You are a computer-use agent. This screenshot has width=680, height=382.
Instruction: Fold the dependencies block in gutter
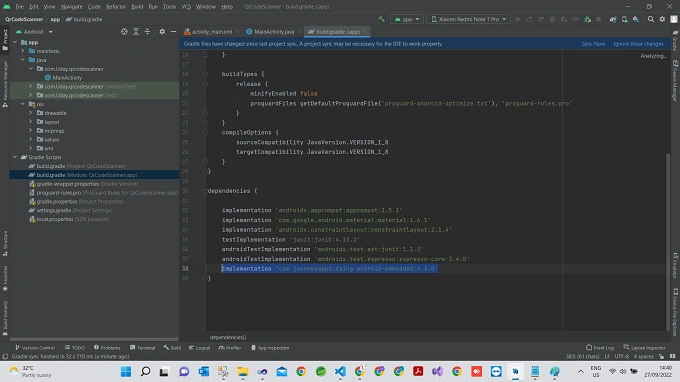205,191
